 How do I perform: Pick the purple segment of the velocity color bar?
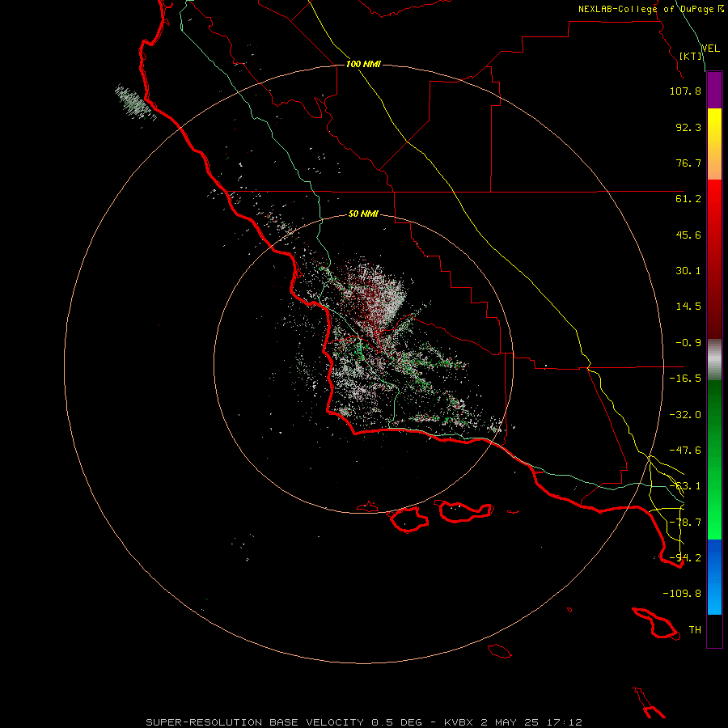coord(714,91)
